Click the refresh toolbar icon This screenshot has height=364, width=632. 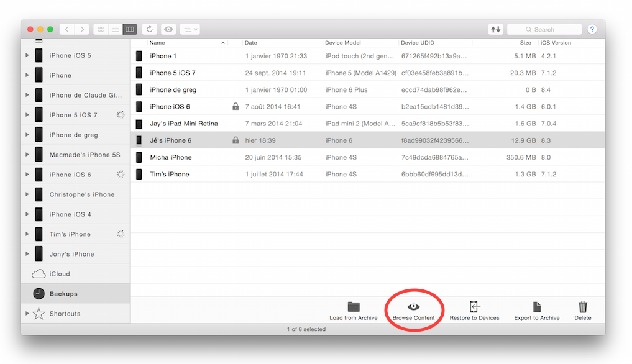tap(150, 29)
